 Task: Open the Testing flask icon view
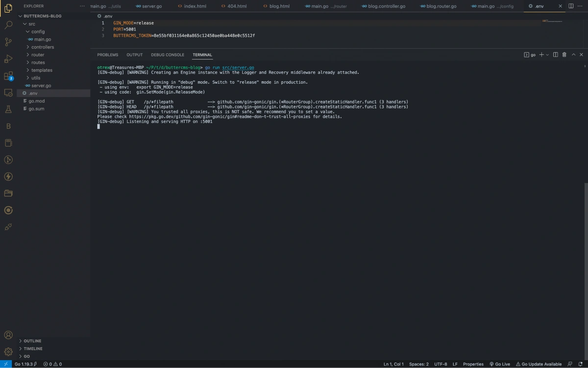(8, 109)
